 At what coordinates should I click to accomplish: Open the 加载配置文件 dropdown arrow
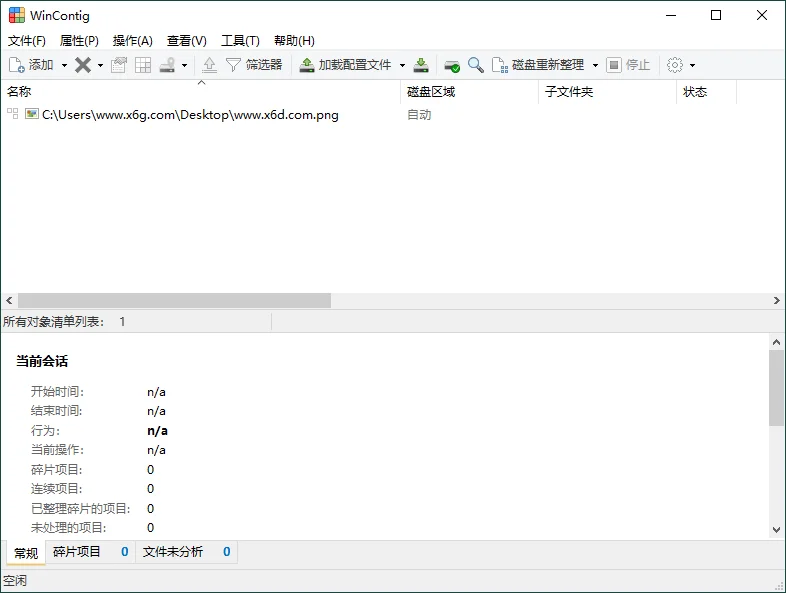click(x=402, y=66)
